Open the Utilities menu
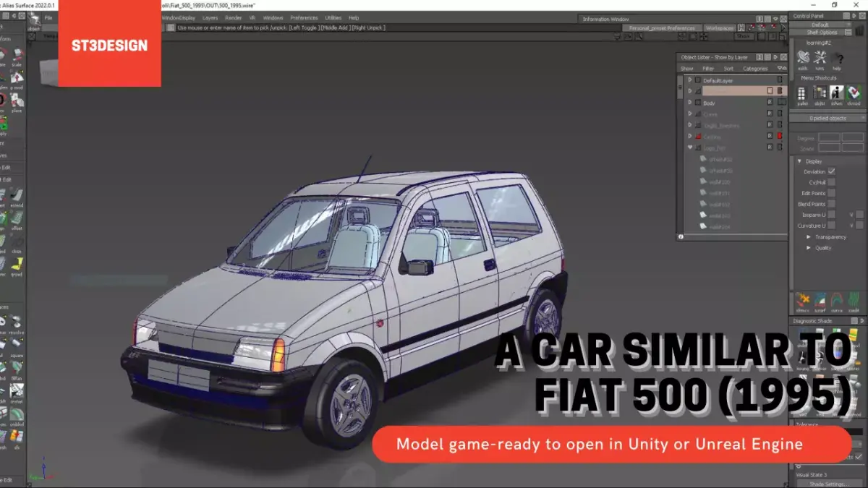Image resolution: width=868 pixels, height=488 pixels. 333,17
